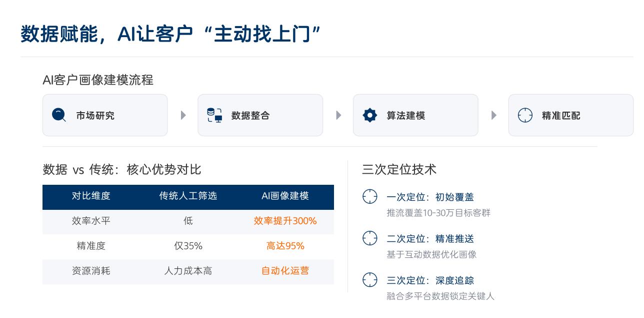Select the 传统人工筛选 column header

pos(188,196)
